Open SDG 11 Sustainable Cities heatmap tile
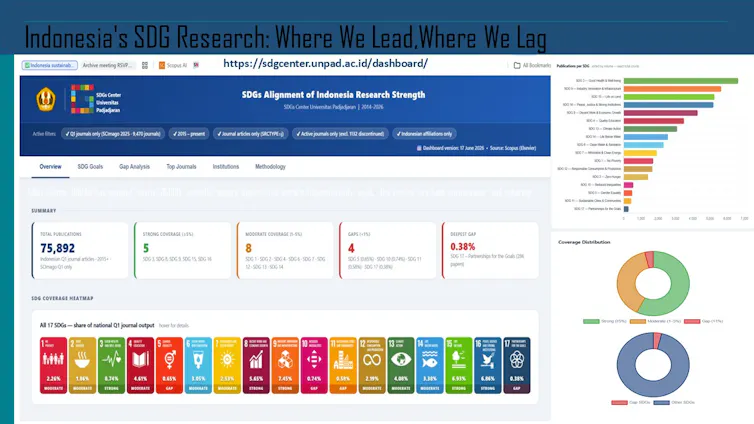 (x=343, y=365)
